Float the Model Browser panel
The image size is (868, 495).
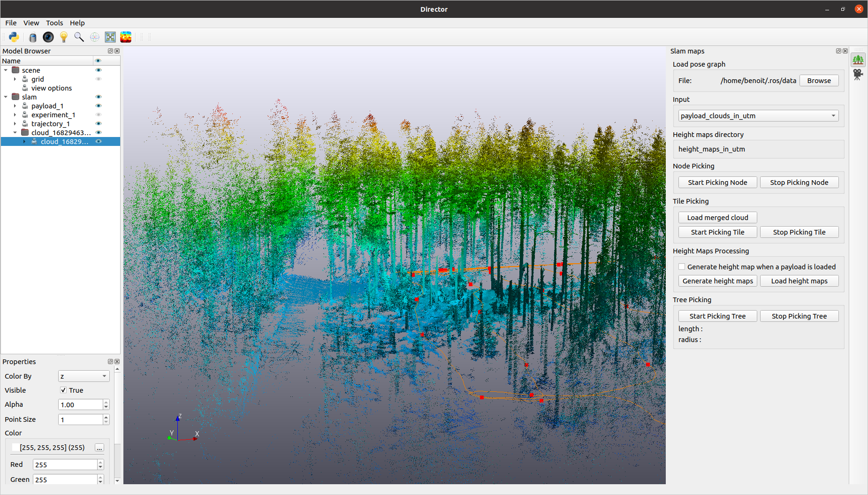pos(110,51)
